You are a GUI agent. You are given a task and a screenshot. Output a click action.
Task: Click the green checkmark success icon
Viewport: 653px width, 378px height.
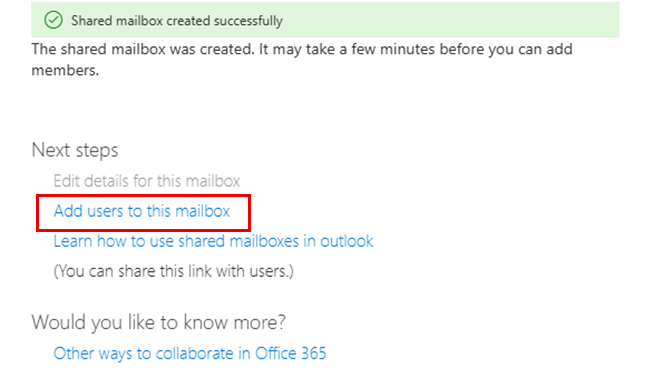[53, 20]
